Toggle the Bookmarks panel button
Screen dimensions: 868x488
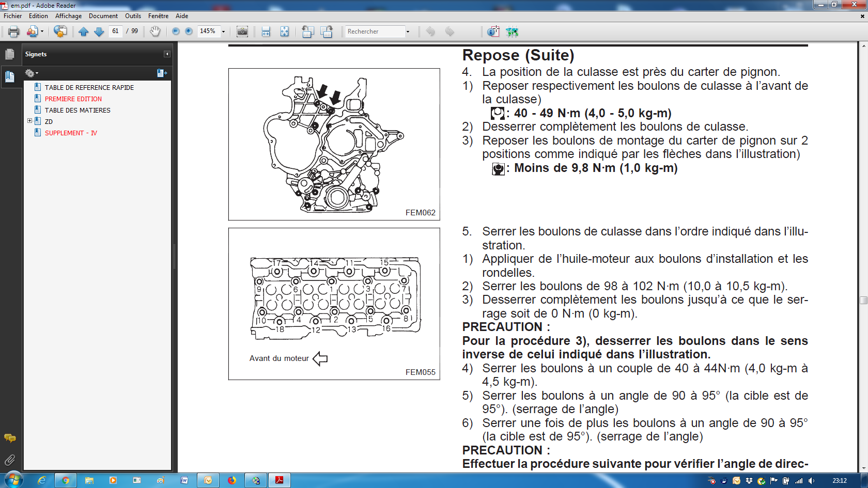click(x=9, y=77)
